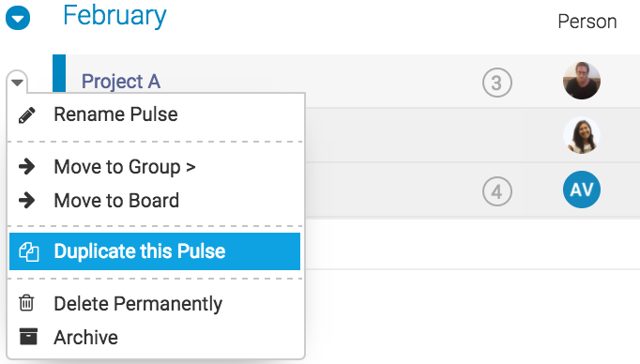
Task: Click the duplicate pages icon
Action: click(29, 251)
